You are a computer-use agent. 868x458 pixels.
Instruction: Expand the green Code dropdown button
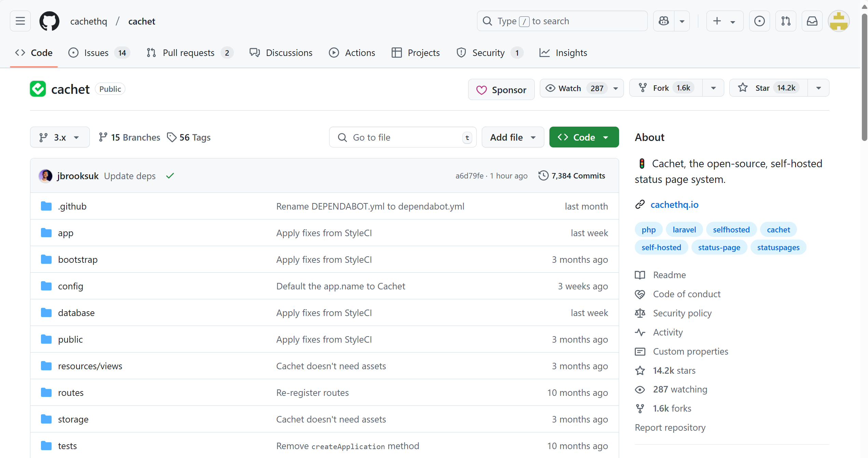[584, 137]
